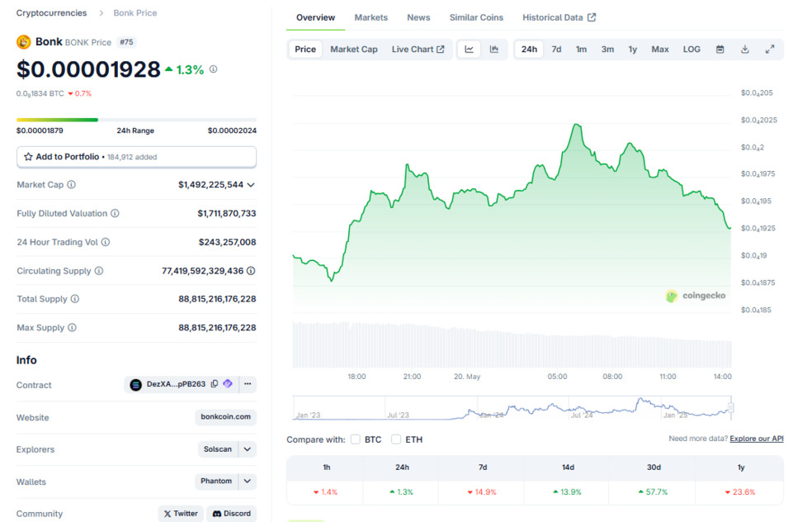This screenshot has height=522, width=812.
Task: Switch to candlestick chart view
Action: click(494, 50)
